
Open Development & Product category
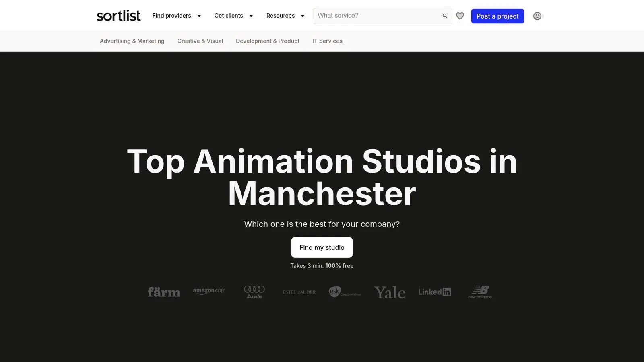[x=268, y=41]
